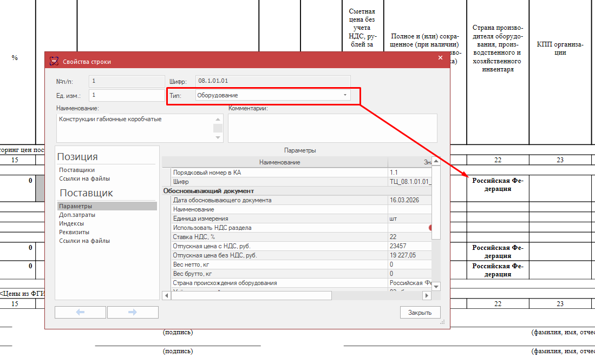The width and height of the screenshot is (595, 364).
Task: Click the application icon in the dialog title bar
Action: tap(54, 61)
